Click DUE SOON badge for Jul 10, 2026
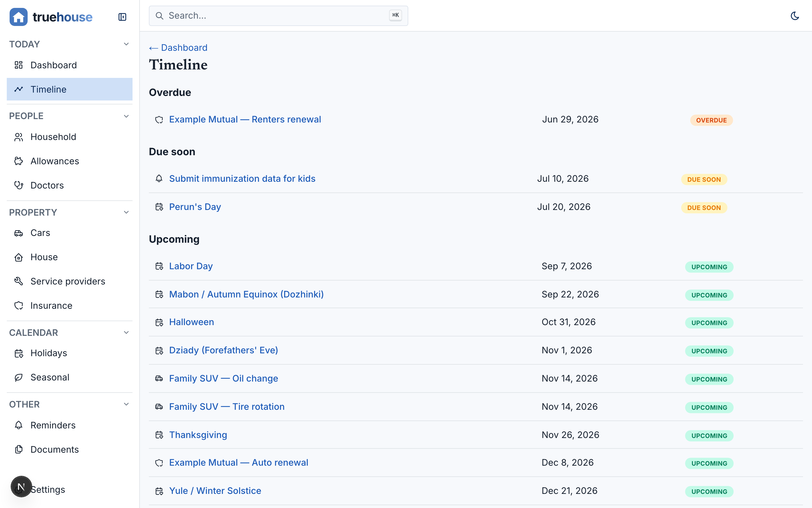Screen dimensions: 812x508 coord(704,179)
